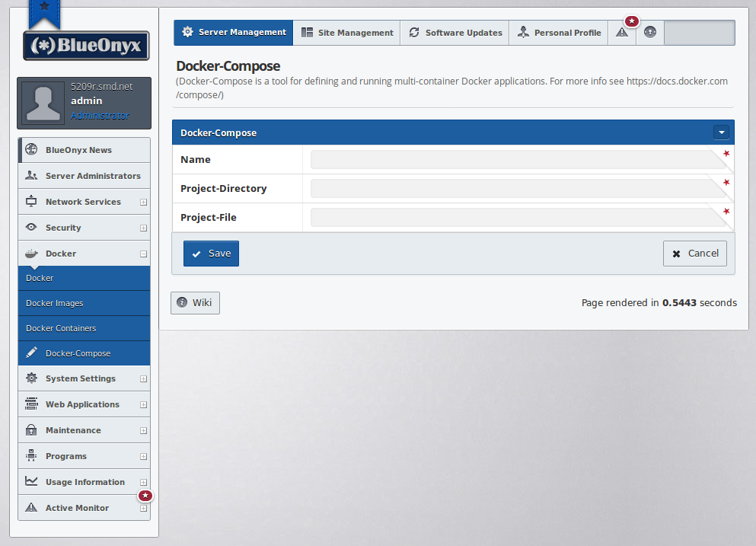756x546 pixels.
Task: Click the 0.5443 render time value
Action: click(679, 303)
